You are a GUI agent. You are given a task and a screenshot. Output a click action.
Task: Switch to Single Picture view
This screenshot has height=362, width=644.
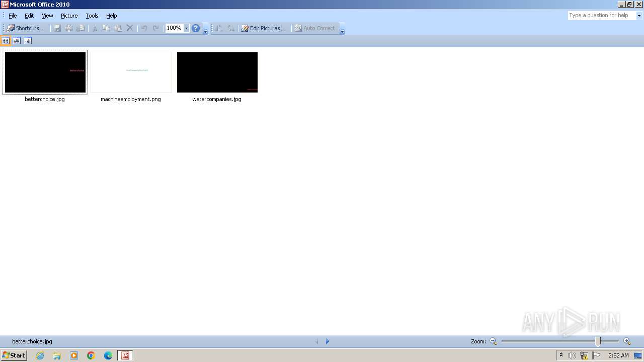pos(28,41)
